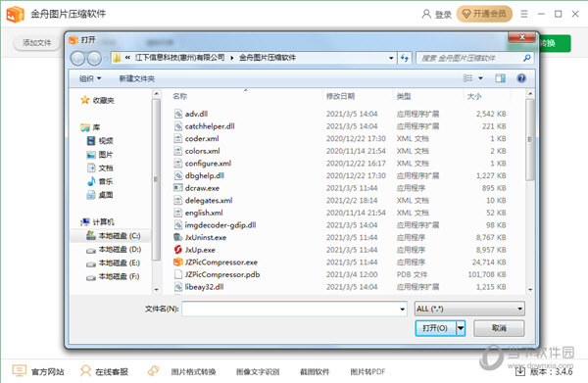Expand the view options dropdown arrow
588x383 pixels.
(480, 78)
